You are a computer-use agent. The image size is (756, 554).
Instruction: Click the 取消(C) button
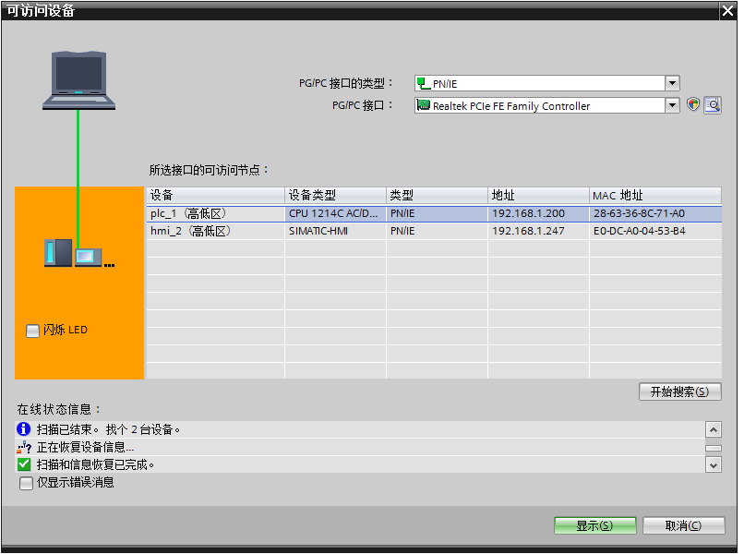(x=683, y=525)
